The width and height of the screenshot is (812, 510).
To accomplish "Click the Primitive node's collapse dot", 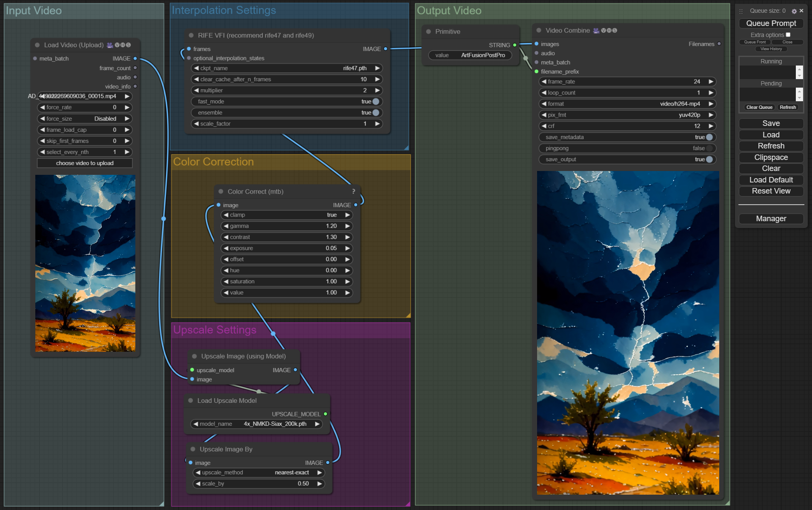I will click(x=429, y=31).
